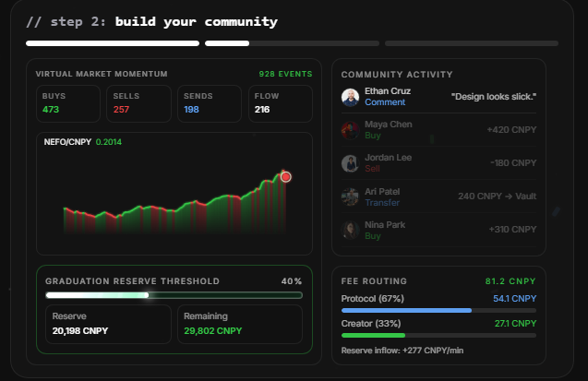Click the NEFO/CNPY price chart area

pos(174,194)
